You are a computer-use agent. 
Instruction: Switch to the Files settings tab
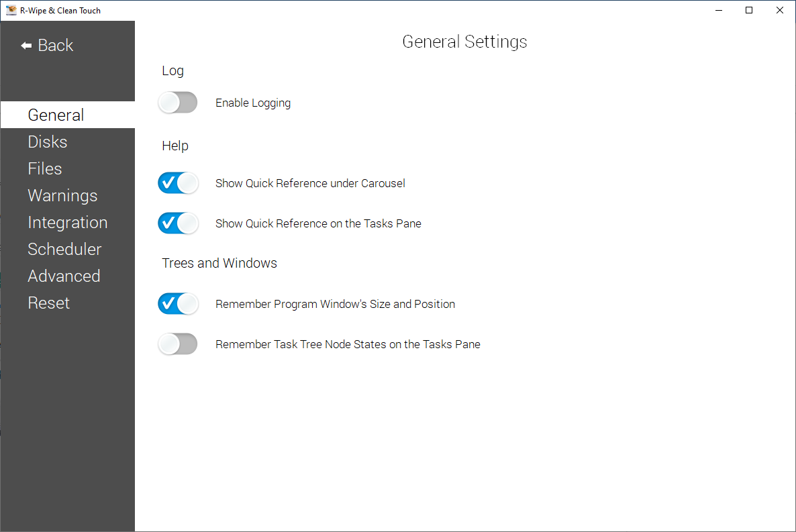(x=45, y=168)
